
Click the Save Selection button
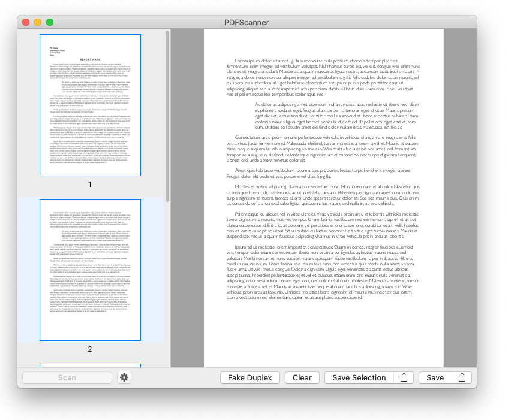[359, 378]
